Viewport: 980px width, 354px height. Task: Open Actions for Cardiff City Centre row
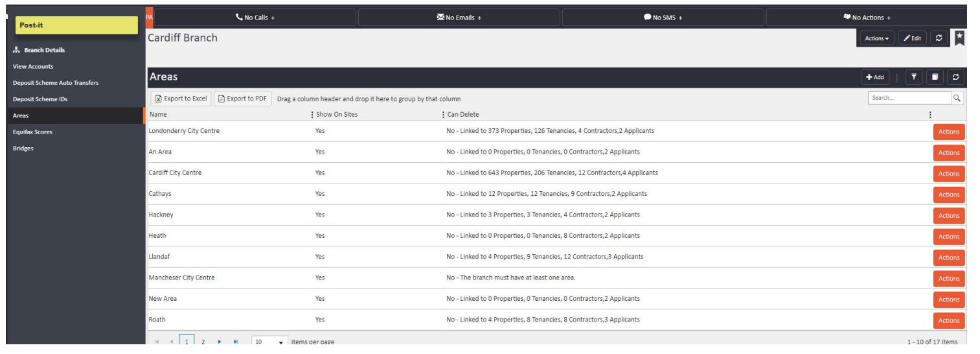click(948, 174)
